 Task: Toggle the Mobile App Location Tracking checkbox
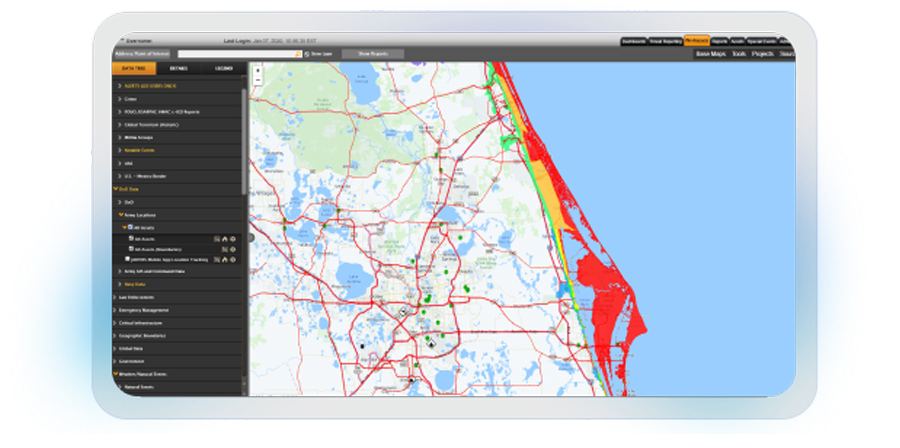[x=128, y=259]
